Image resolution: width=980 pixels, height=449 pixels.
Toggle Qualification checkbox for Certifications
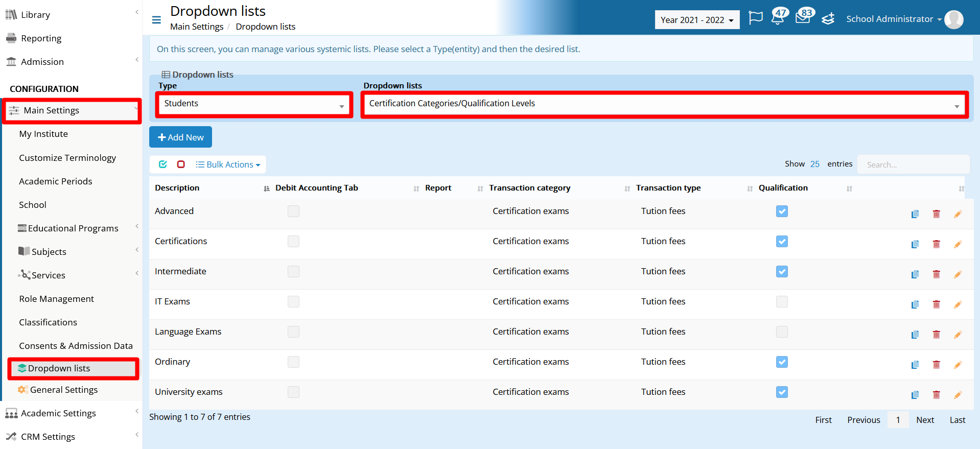782,241
